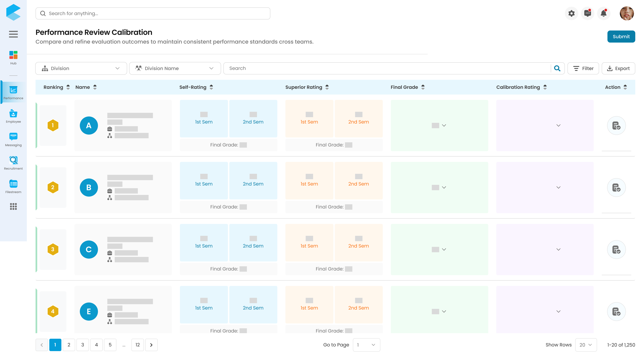
Task: Open the notifications bell icon
Action: coord(604,13)
